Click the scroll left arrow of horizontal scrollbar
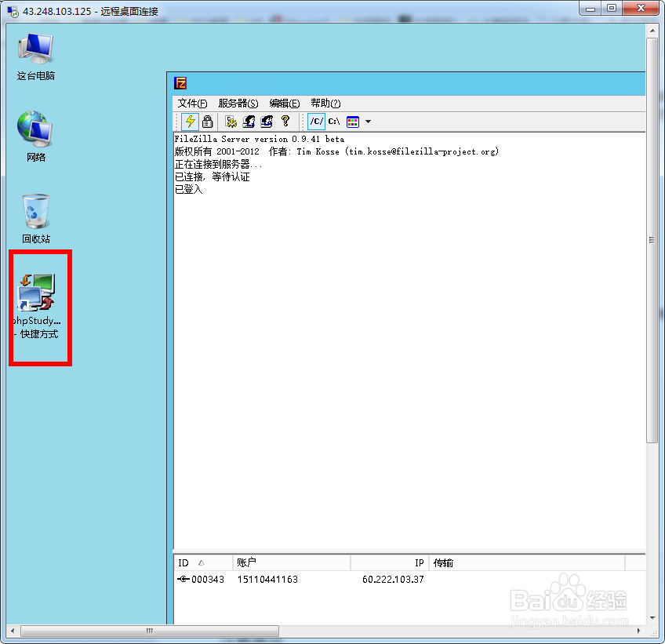Viewport: 665px width, 644px height. (x=13, y=631)
